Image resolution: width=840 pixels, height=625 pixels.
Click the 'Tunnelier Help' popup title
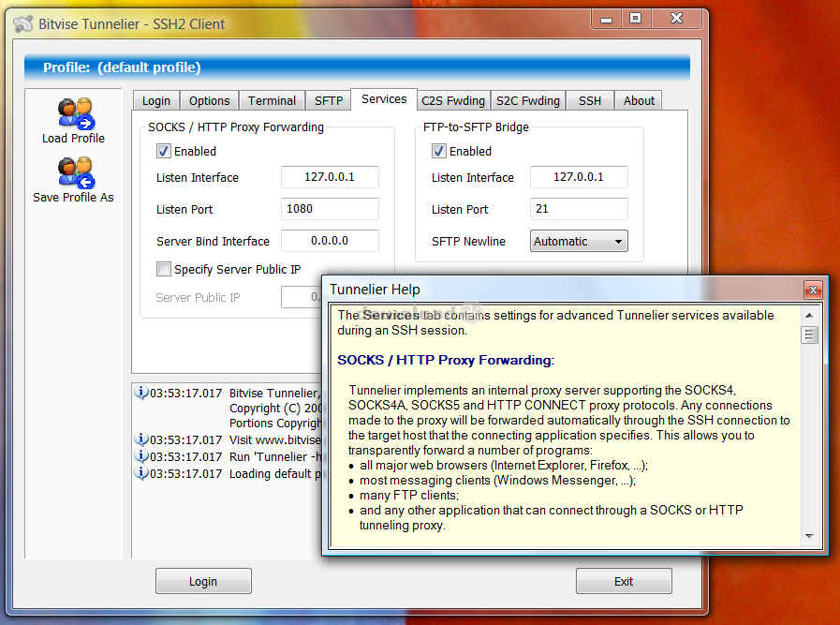point(375,290)
